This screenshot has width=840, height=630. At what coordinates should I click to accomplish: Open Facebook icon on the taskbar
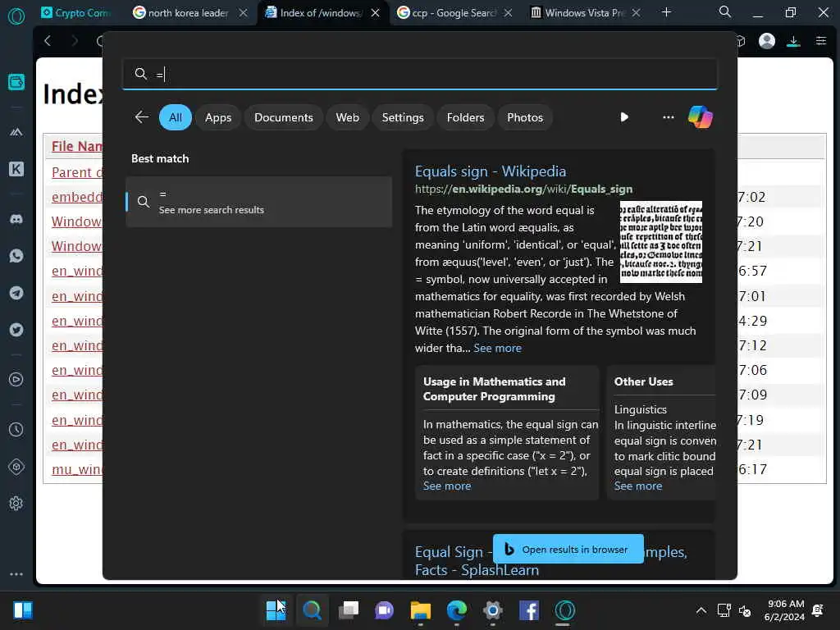(529, 609)
